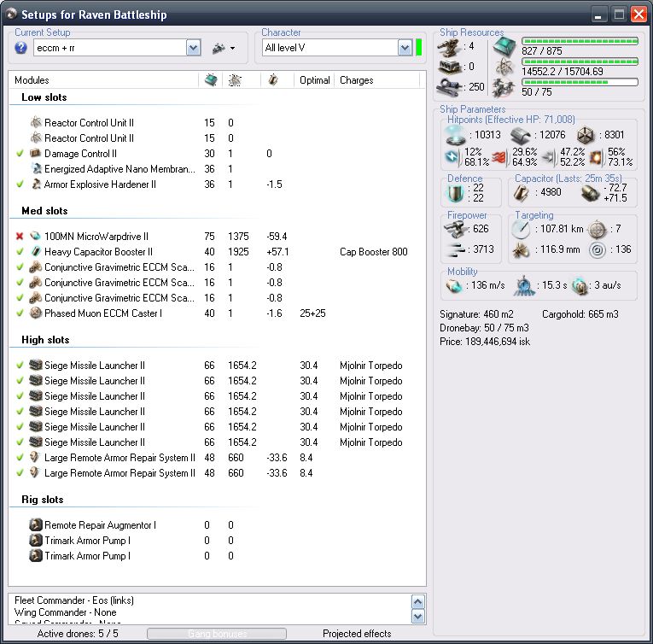Screen dimensions: 653x644
Task: Click the capacitor capacity icon showing 4980
Action: click(x=521, y=193)
